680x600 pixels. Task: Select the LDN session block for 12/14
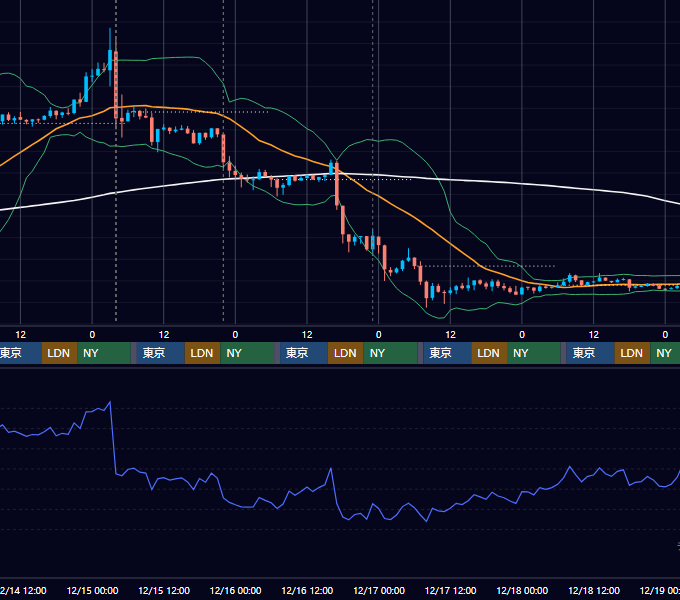point(59,353)
